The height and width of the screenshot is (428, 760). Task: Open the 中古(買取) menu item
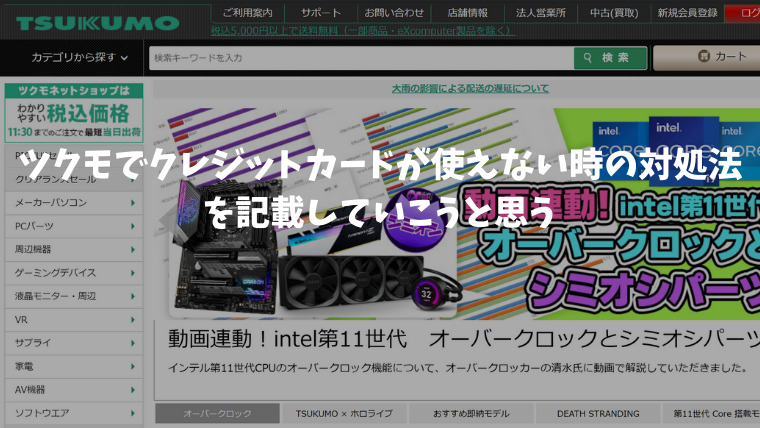pos(614,13)
